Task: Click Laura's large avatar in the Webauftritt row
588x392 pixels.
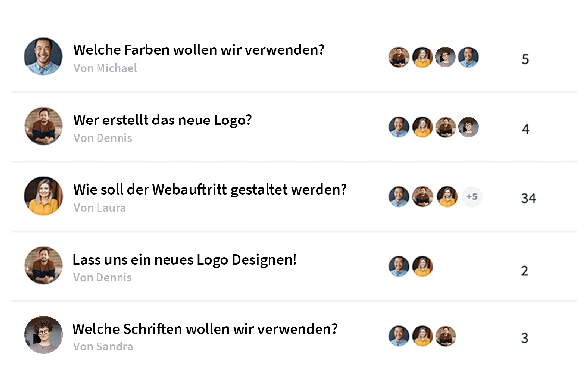Action: (44, 196)
